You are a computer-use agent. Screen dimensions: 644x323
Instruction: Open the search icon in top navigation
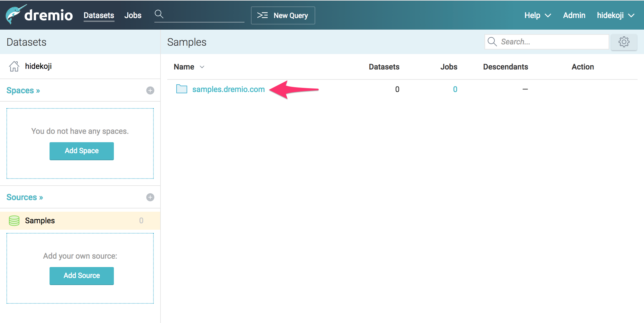point(159,14)
